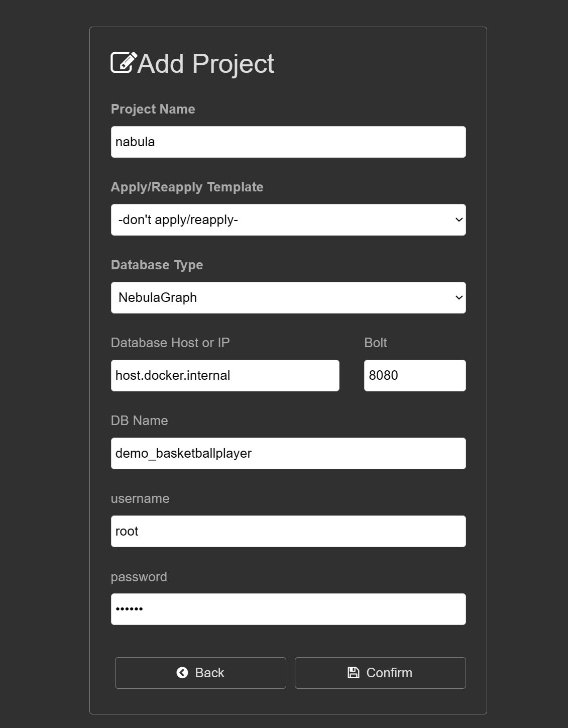Click the chevron arrow on the template selector

459,220
